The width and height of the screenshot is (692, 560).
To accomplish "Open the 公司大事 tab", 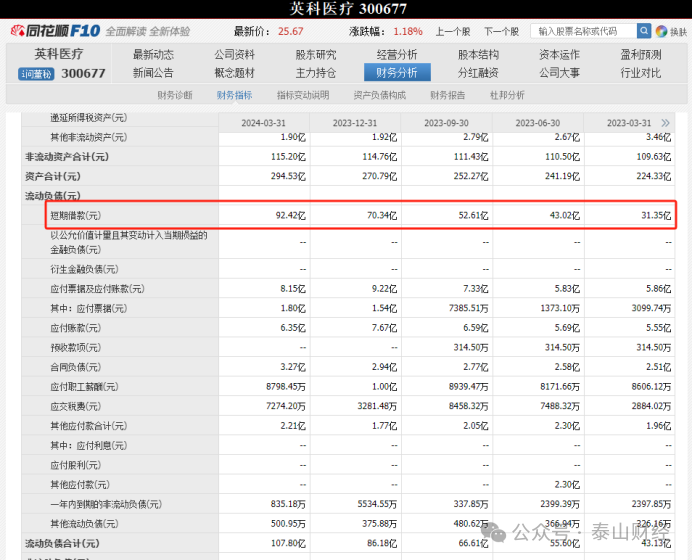I will [x=559, y=73].
